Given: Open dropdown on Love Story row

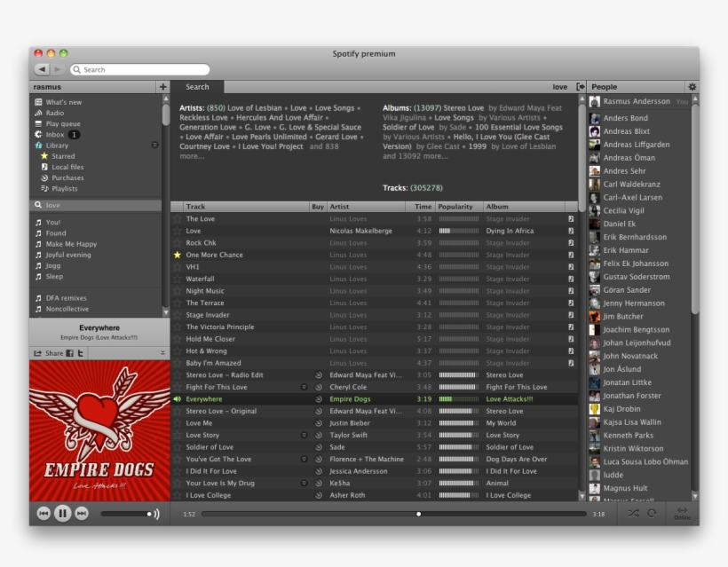Looking at the screenshot, I should [x=305, y=435].
